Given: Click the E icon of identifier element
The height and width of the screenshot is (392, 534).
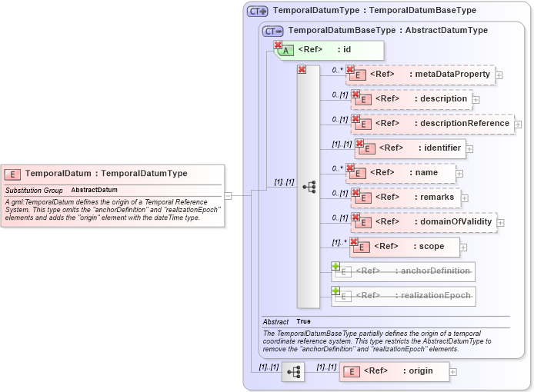Looking at the screenshot, I should (367, 148).
